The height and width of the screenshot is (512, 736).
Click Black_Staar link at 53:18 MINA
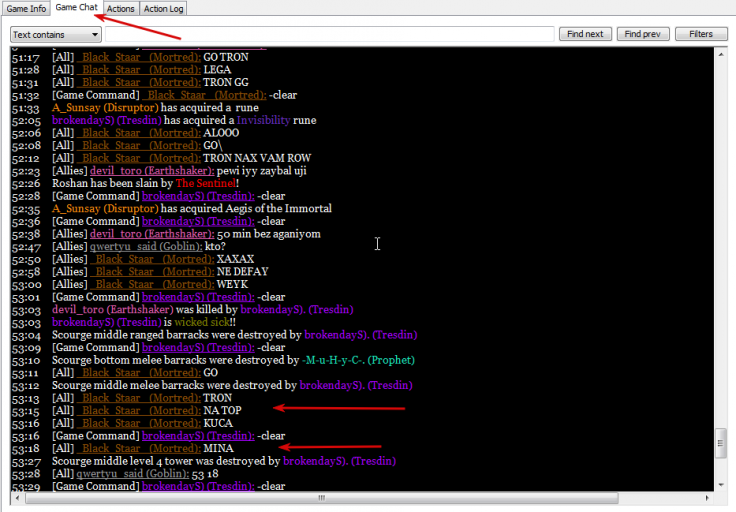pos(138,449)
